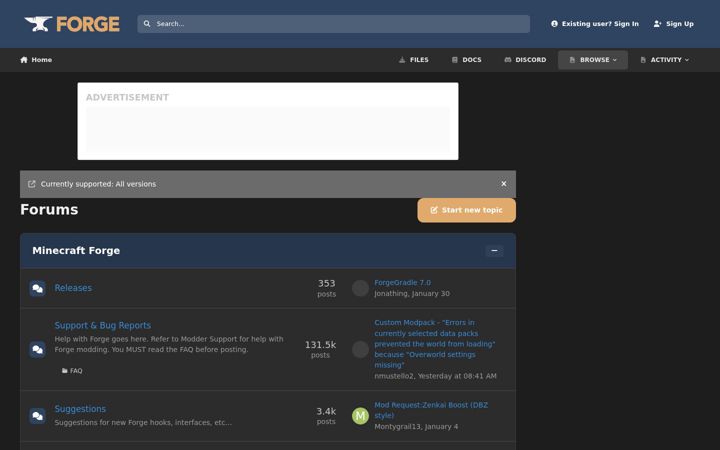Open ForgeGradle 7.0 topic
Image resolution: width=720 pixels, height=450 pixels.
coord(402,282)
